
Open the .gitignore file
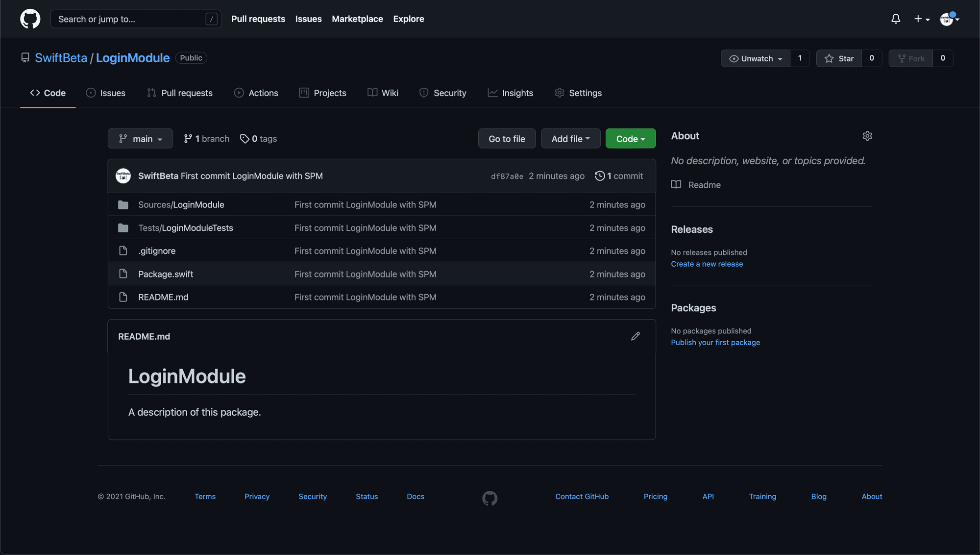(156, 251)
